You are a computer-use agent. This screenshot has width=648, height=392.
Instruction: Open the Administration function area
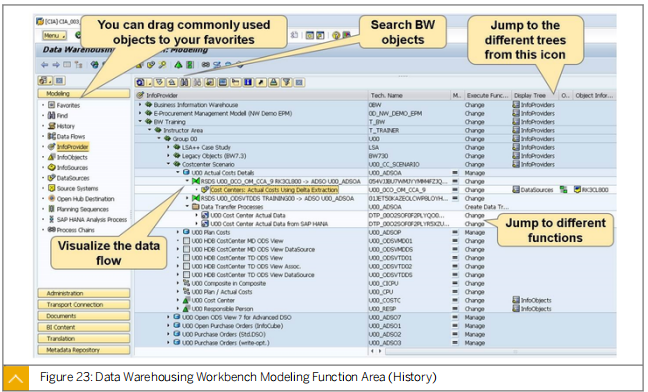pyautogui.click(x=83, y=293)
